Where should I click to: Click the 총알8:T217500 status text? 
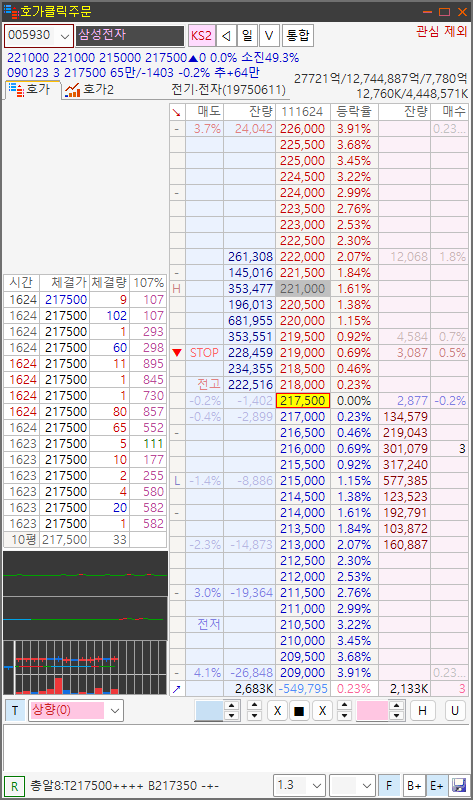tap(125, 786)
